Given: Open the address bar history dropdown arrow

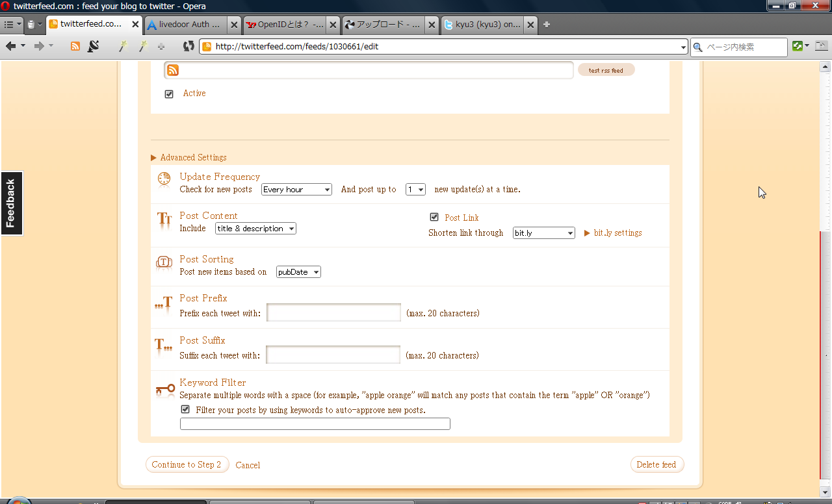Looking at the screenshot, I should (683, 47).
